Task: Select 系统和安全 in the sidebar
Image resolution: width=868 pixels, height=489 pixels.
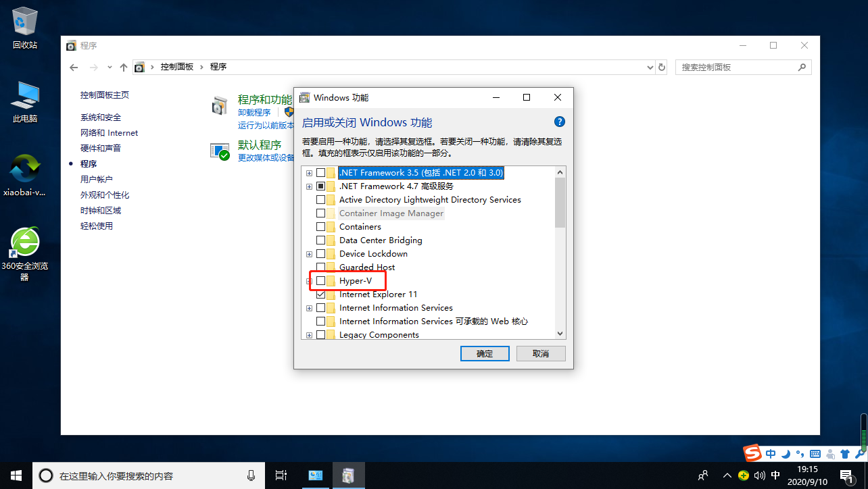Action: pos(101,118)
